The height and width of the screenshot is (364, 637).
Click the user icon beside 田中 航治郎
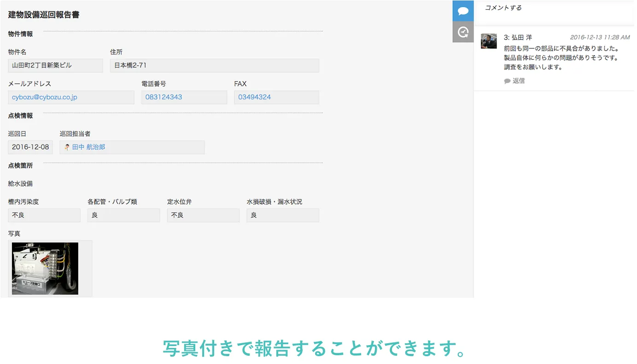click(67, 147)
